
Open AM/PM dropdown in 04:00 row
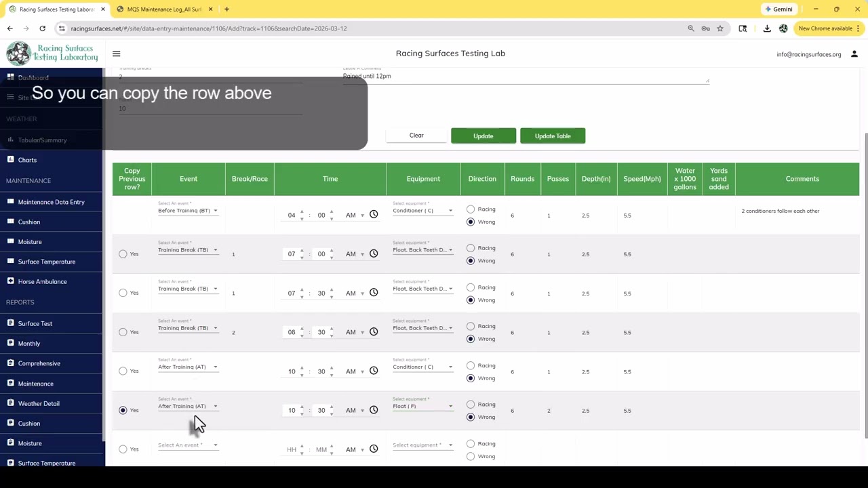[354, 216]
